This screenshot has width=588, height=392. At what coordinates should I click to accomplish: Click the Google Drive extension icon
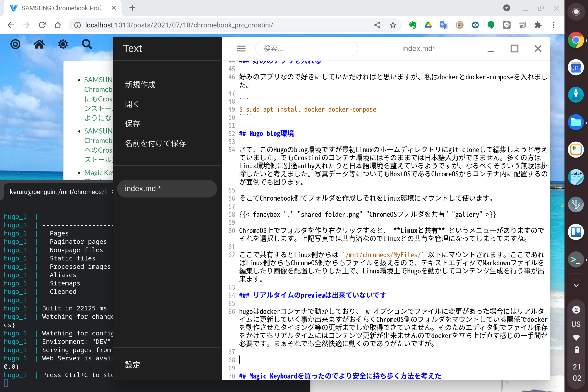click(x=428, y=25)
